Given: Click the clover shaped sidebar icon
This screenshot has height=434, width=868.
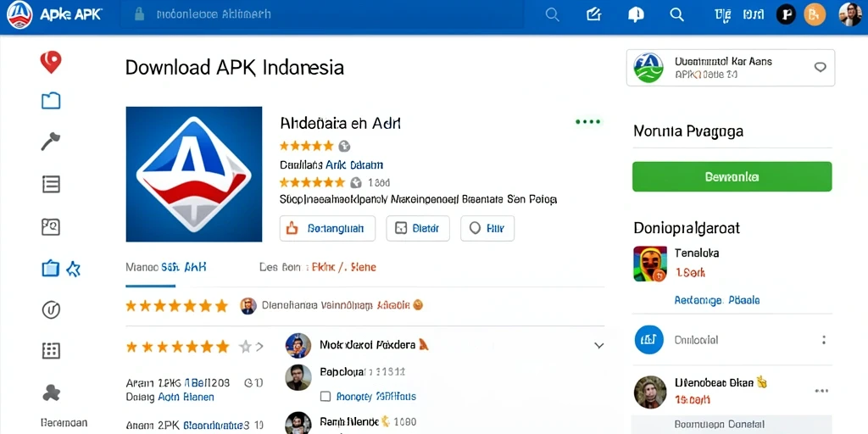Looking at the screenshot, I should pos(51,392).
